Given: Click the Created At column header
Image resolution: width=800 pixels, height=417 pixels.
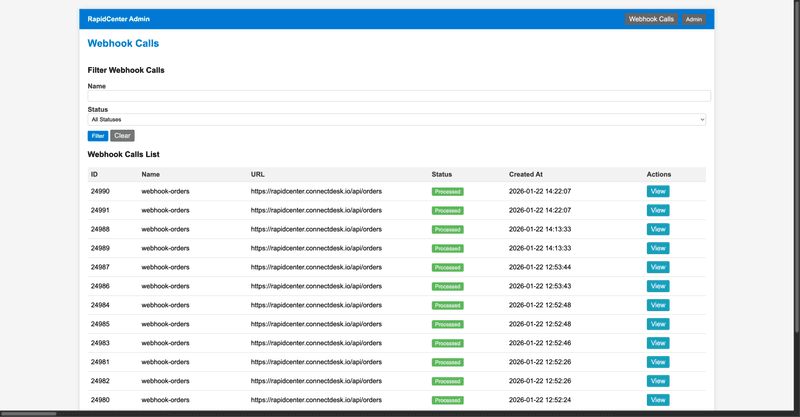Looking at the screenshot, I should coord(526,174).
